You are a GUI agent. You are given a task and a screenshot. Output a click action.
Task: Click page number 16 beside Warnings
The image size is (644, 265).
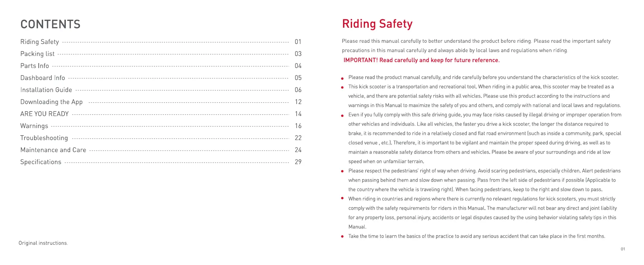[x=298, y=126]
